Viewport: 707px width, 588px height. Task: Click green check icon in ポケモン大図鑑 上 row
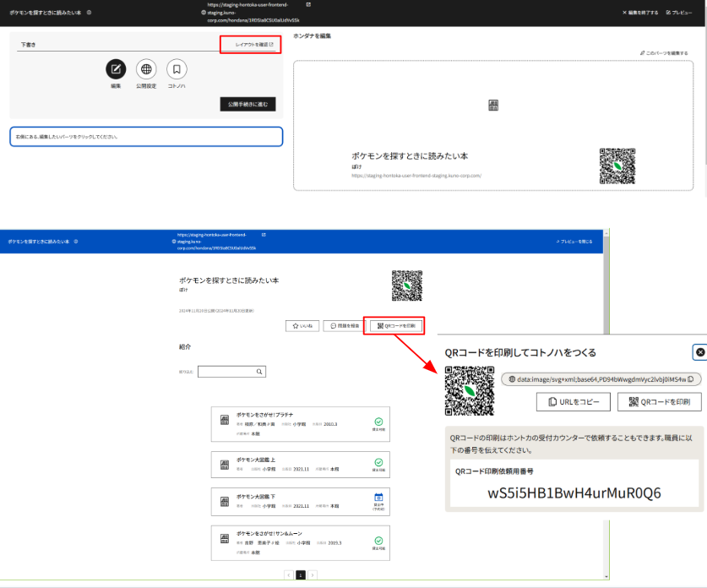click(x=378, y=462)
